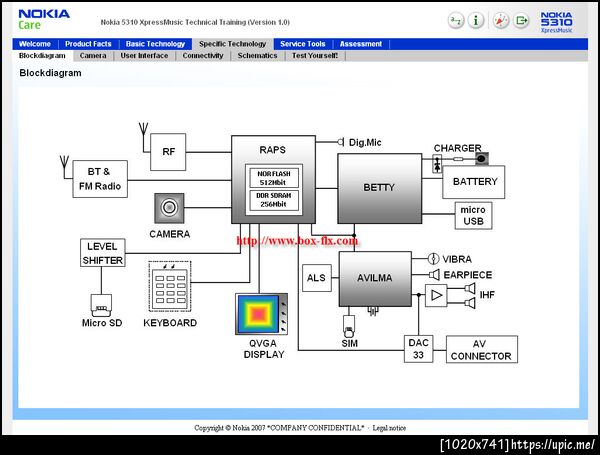The height and width of the screenshot is (455, 600).
Task: Click the BETTY block
Action: (379, 188)
